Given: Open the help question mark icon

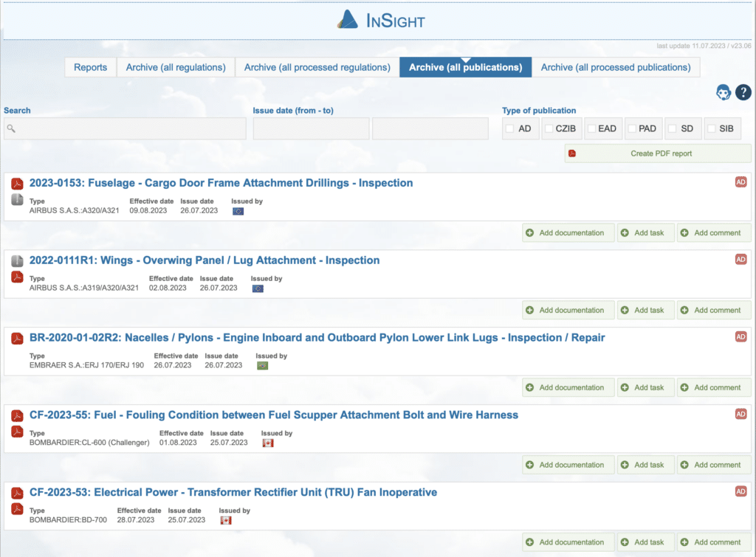Looking at the screenshot, I should pos(743,92).
